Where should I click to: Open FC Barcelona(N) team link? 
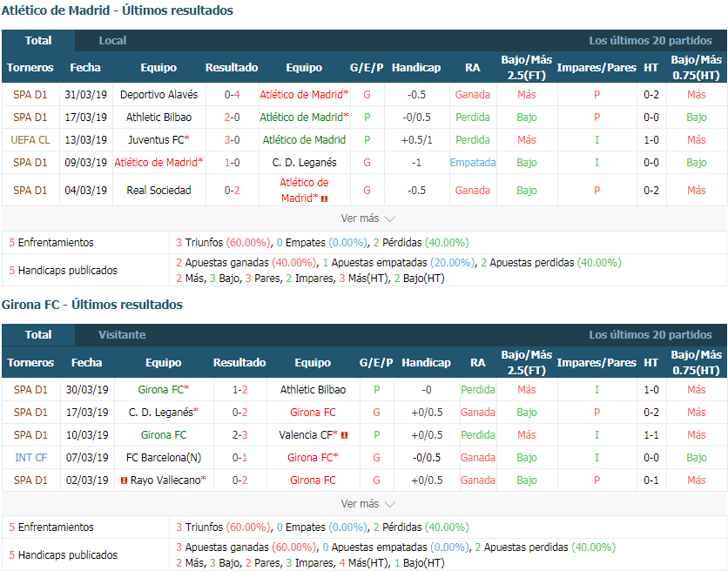coord(164,458)
